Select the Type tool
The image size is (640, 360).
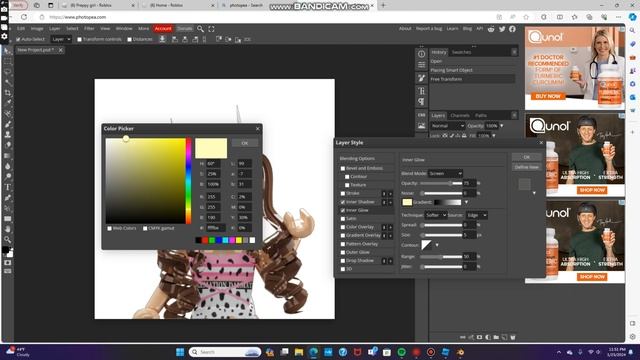point(8,187)
